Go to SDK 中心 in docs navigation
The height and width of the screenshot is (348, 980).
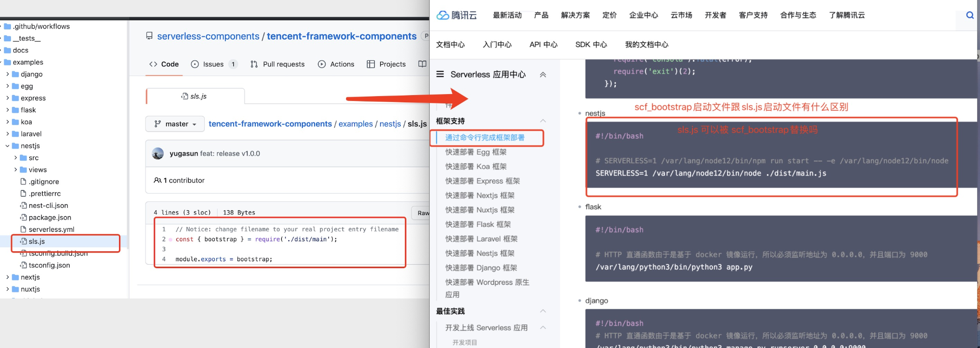click(x=591, y=45)
